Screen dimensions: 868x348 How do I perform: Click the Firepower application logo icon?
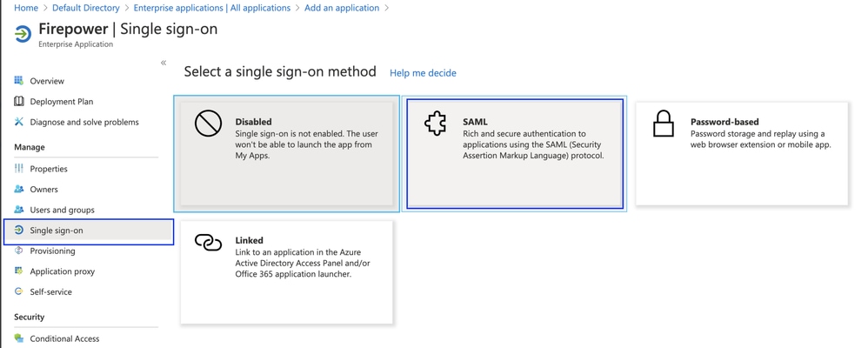click(23, 34)
